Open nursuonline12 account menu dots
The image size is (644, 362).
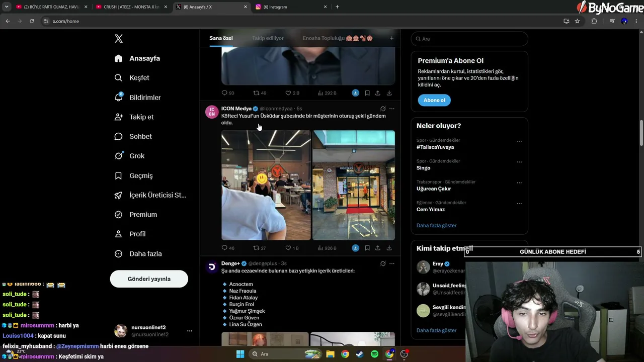pyautogui.click(x=190, y=331)
